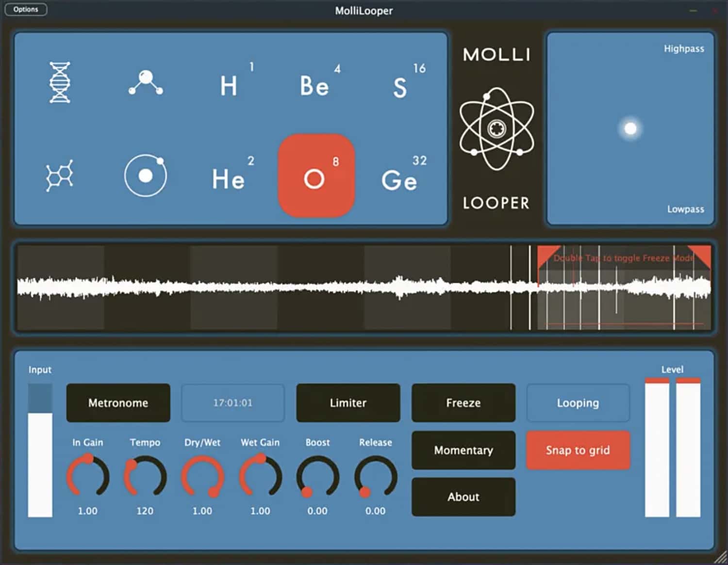Open the About dialog
Screen dimensions: 728x565
tap(463, 497)
